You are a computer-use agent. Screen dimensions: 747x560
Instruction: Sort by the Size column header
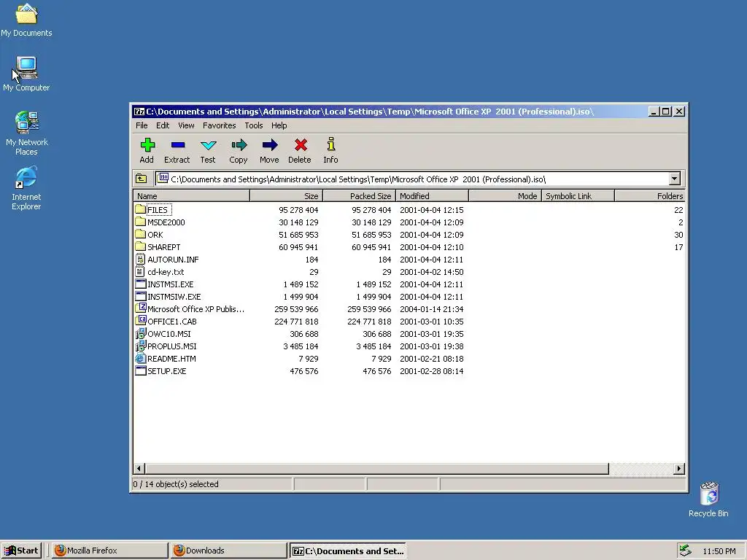tap(286, 195)
